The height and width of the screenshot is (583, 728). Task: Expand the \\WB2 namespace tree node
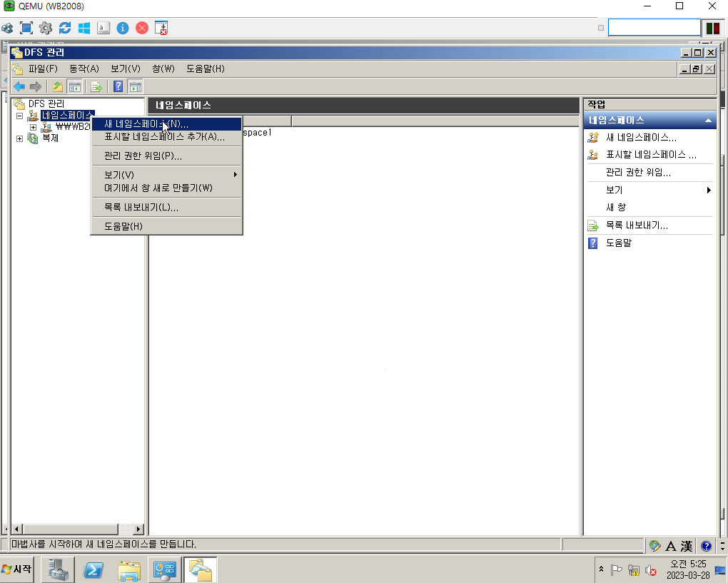coord(33,127)
